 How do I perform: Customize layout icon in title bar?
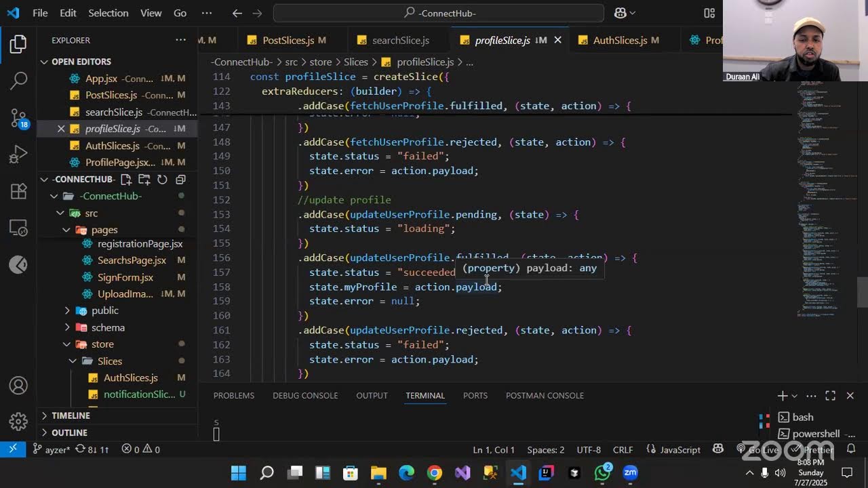[x=709, y=13]
